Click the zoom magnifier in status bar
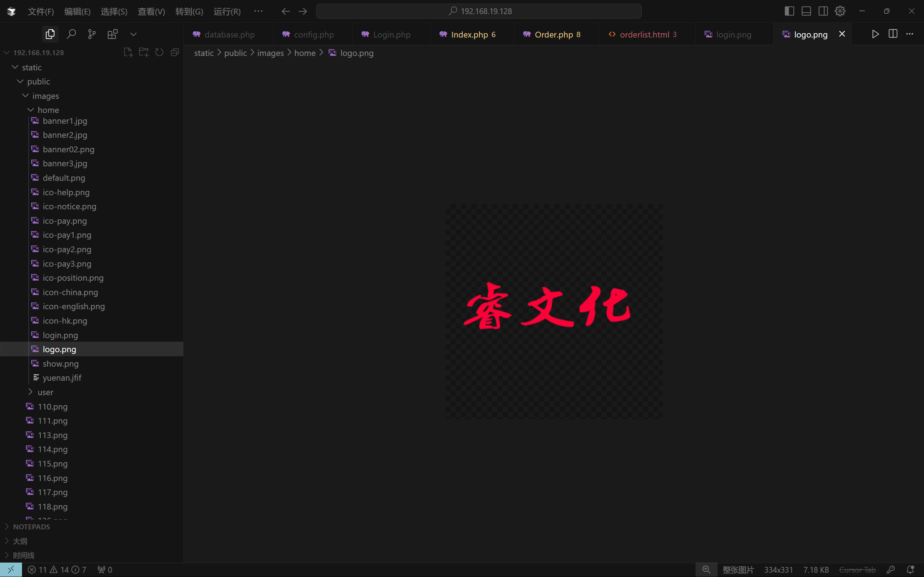The image size is (924, 577). pyautogui.click(x=706, y=570)
